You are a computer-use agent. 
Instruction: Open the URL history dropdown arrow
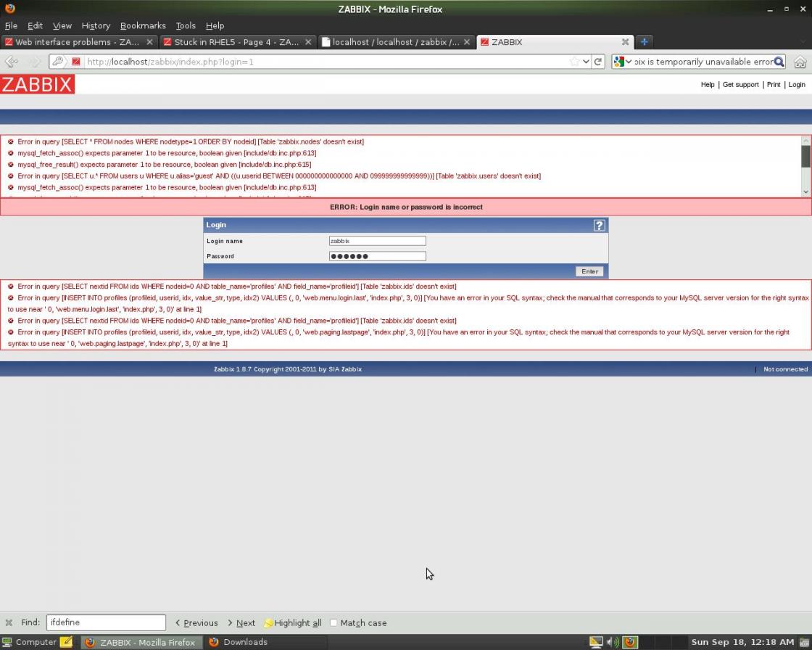point(586,62)
